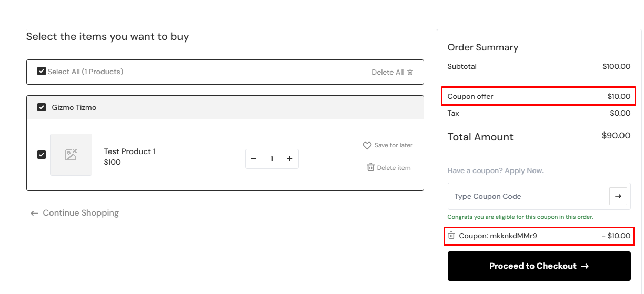This screenshot has height=294, width=644.
Task: Submit coupon code with the arrow button
Action: click(618, 196)
